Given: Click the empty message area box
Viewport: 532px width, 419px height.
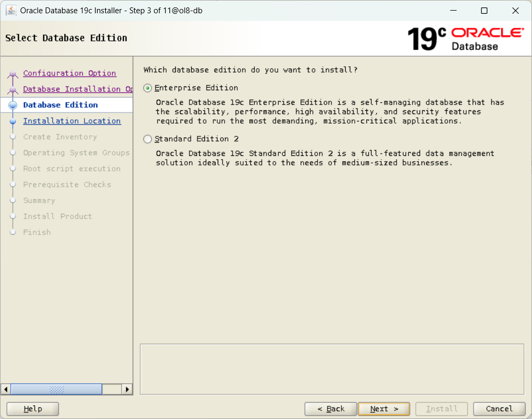Looking at the screenshot, I should pyautogui.click(x=332, y=369).
